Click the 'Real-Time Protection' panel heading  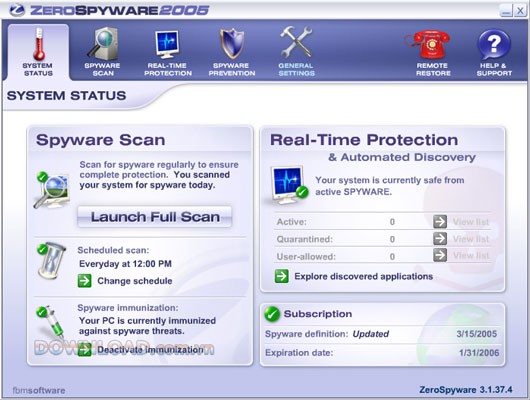click(x=364, y=140)
